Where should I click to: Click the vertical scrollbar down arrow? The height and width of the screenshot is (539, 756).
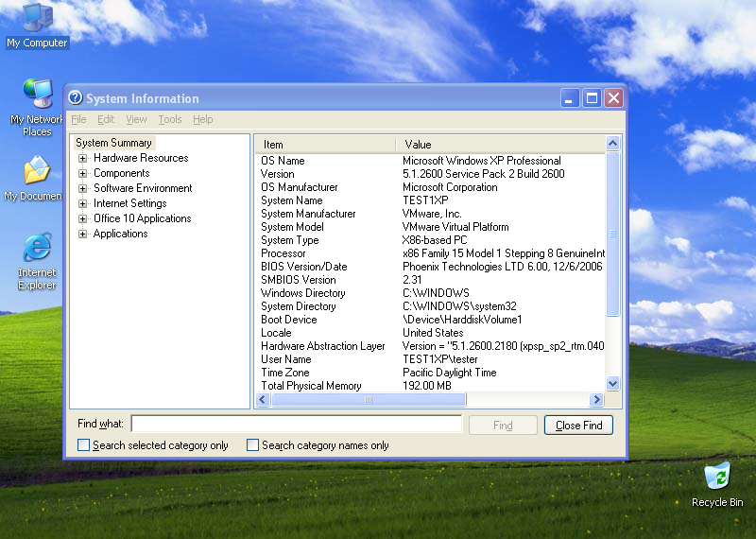pyautogui.click(x=612, y=384)
